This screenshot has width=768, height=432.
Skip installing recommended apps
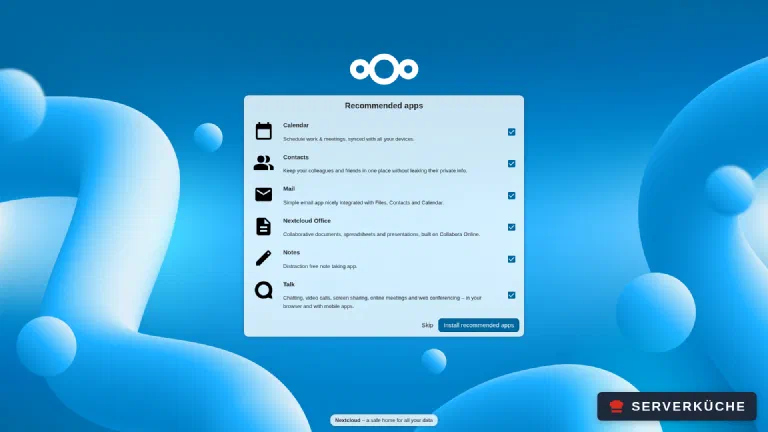coord(427,325)
